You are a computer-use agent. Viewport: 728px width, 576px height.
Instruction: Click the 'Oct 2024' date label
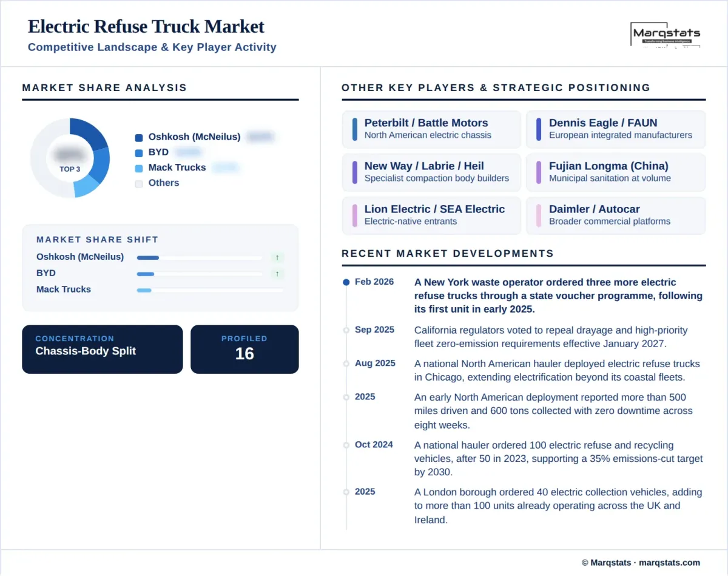click(374, 444)
